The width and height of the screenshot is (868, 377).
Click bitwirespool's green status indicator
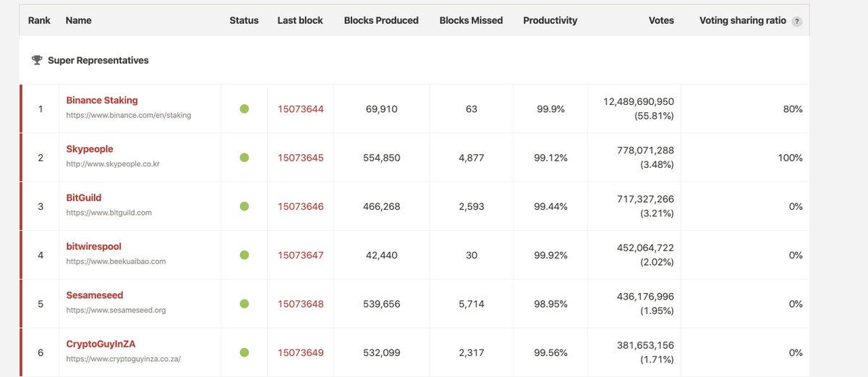[244, 255]
